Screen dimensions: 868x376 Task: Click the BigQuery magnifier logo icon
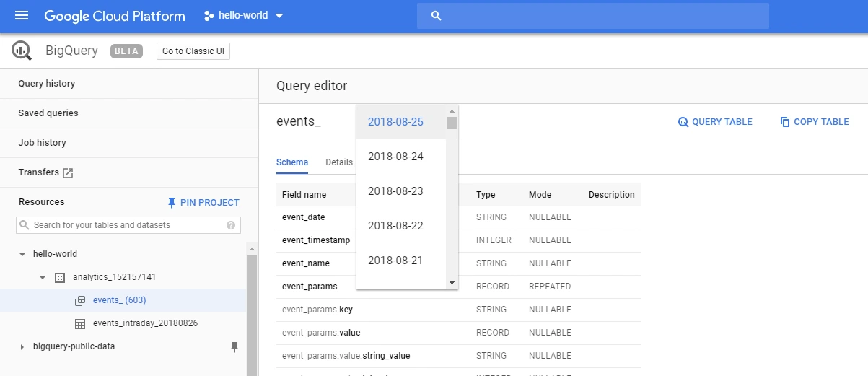[22, 51]
